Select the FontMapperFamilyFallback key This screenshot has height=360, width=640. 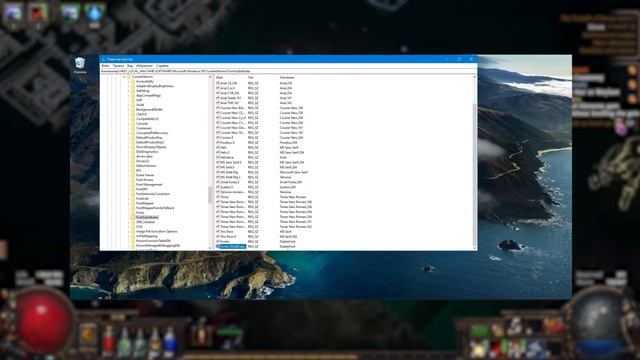click(155, 208)
